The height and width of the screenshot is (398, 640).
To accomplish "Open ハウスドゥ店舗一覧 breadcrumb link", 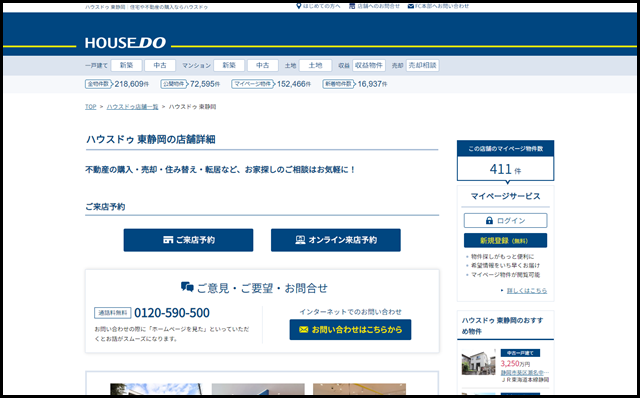I will [132, 107].
